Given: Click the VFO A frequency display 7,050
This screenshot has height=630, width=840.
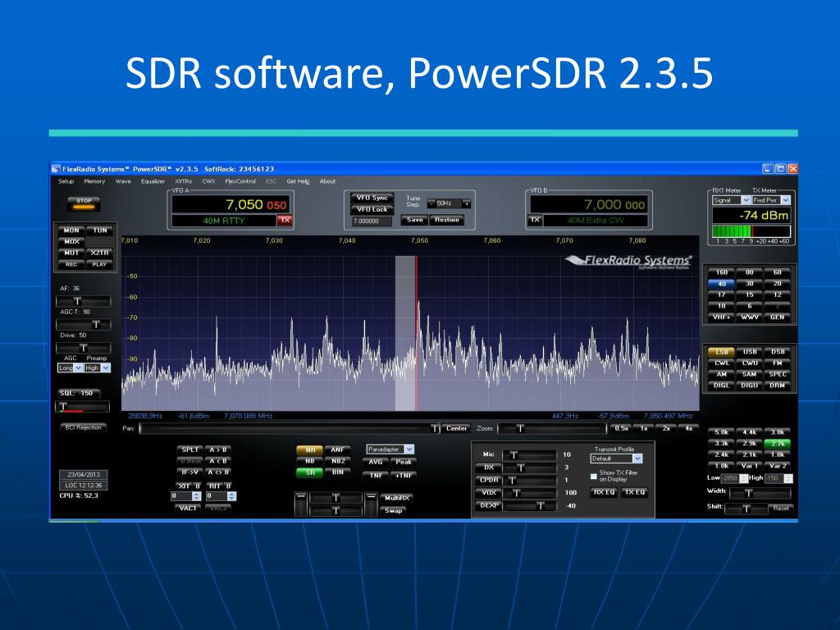Looking at the screenshot, I should click(x=231, y=204).
